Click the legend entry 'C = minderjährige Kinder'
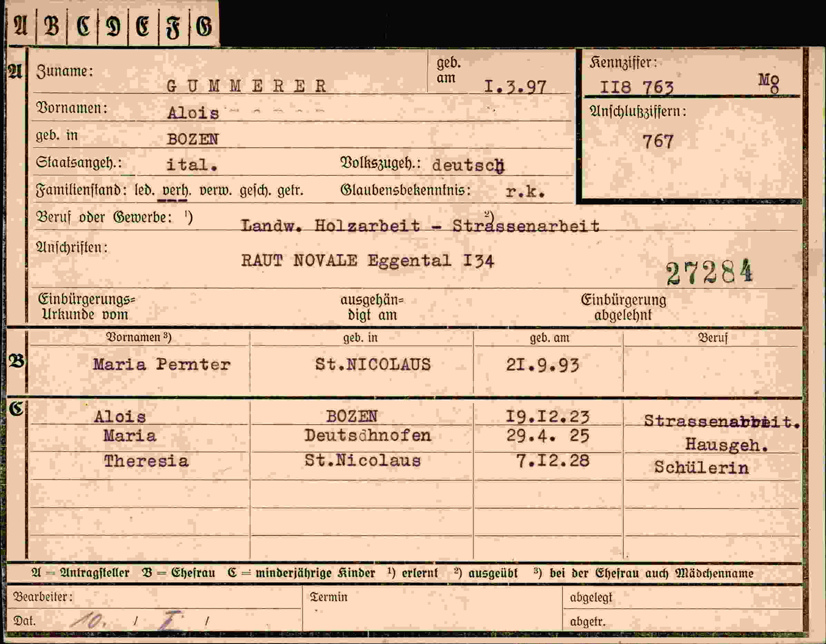Viewport: 826px width, 644px height. [302, 573]
